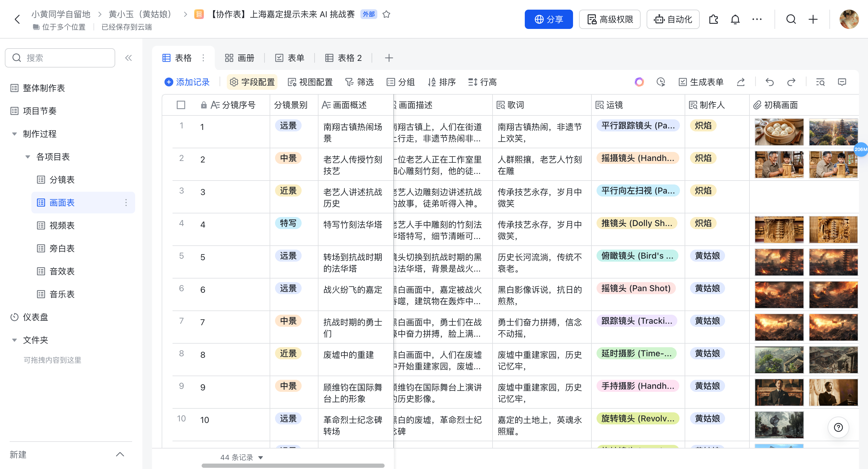Click the share arrow icon in toolbar

point(741,82)
